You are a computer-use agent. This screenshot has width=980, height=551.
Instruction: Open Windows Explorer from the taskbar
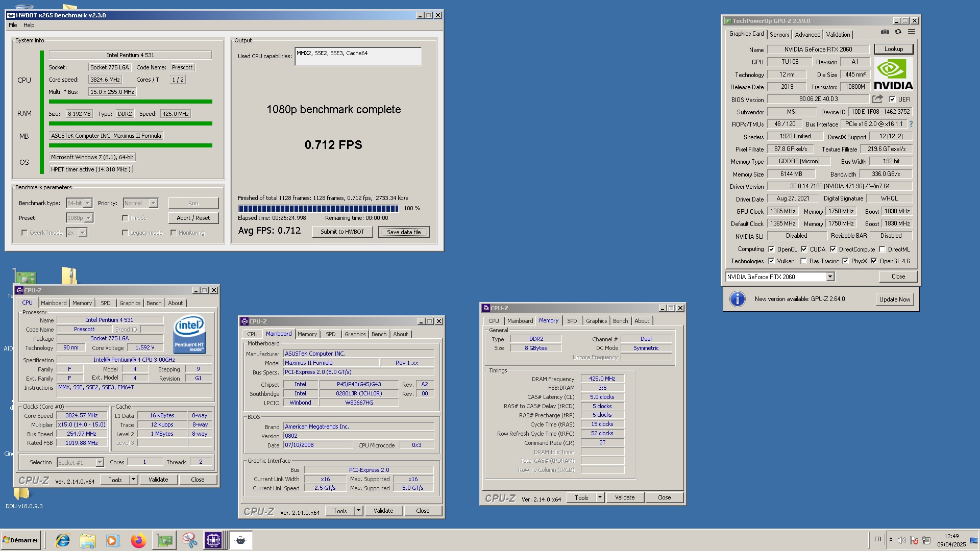coord(88,540)
